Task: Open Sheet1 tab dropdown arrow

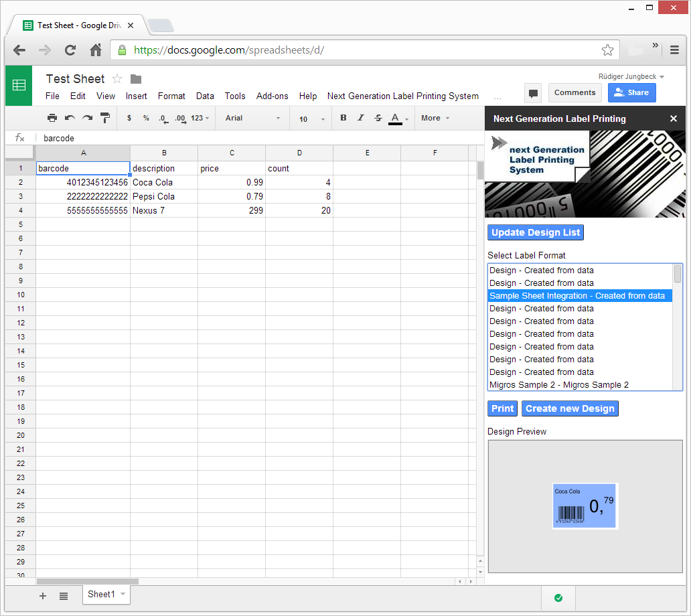Action: (123, 594)
